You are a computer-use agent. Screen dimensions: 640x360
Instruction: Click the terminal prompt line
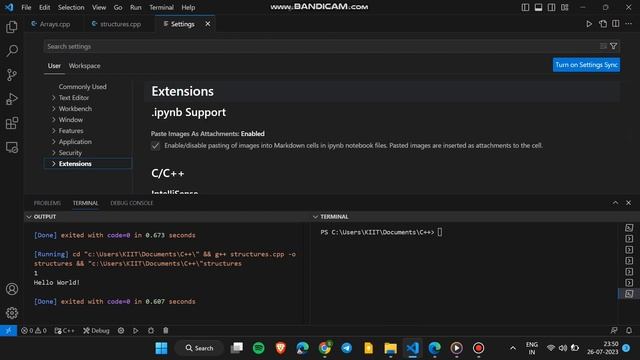click(x=381, y=232)
